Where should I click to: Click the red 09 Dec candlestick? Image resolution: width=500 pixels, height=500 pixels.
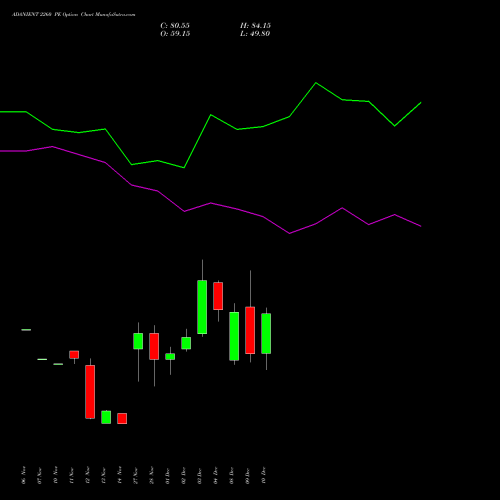(x=250, y=330)
